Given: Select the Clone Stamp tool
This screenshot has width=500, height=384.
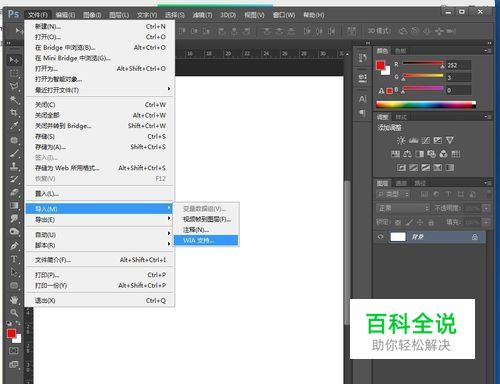Looking at the screenshot, I should point(14,166).
